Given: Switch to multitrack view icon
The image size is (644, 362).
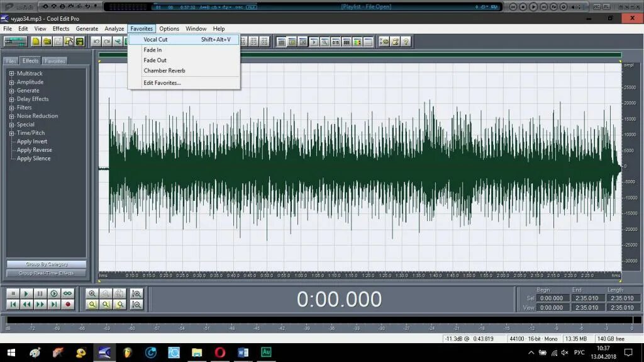Looking at the screenshot, I should point(15,42).
